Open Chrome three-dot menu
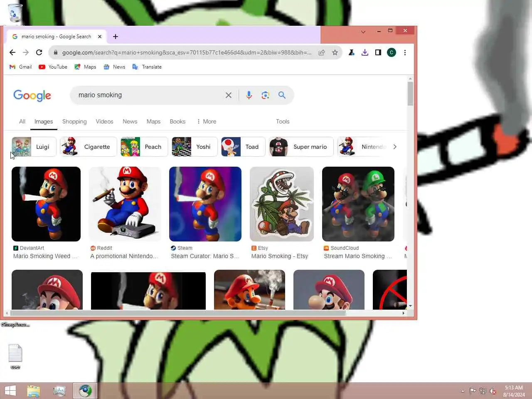This screenshot has width=532, height=399. (x=405, y=52)
